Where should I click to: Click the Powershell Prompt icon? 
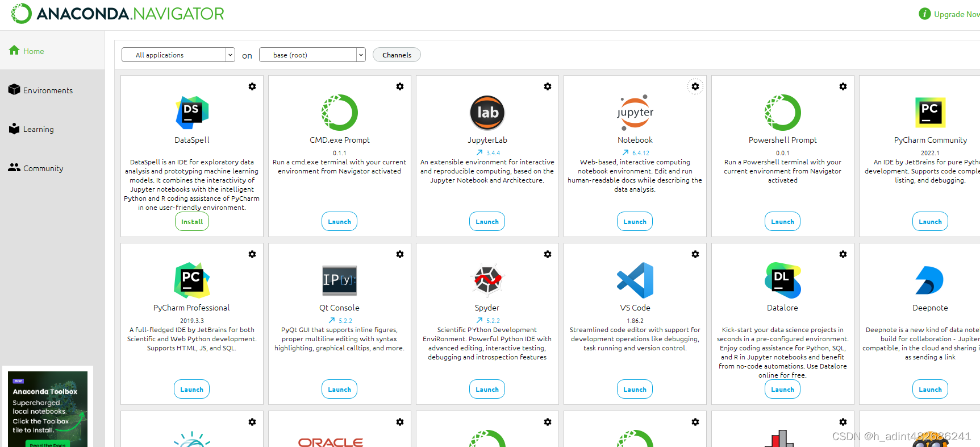click(x=783, y=113)
